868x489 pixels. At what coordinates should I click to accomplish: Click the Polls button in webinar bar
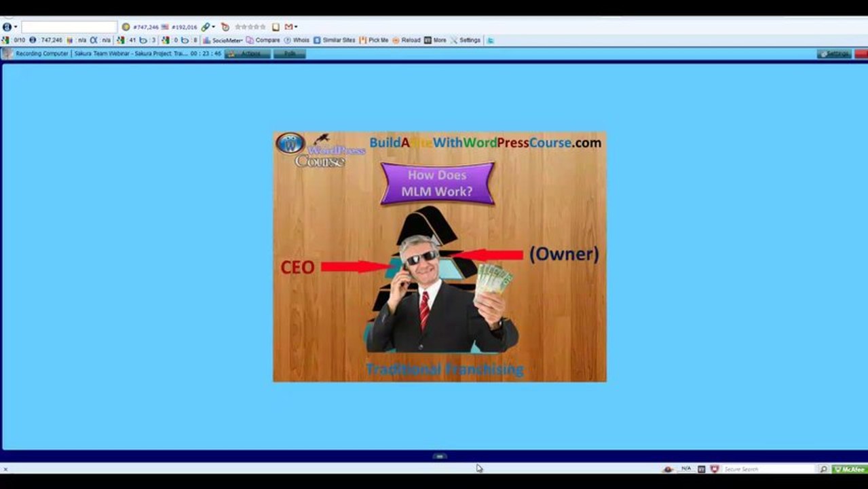point(290,53)
